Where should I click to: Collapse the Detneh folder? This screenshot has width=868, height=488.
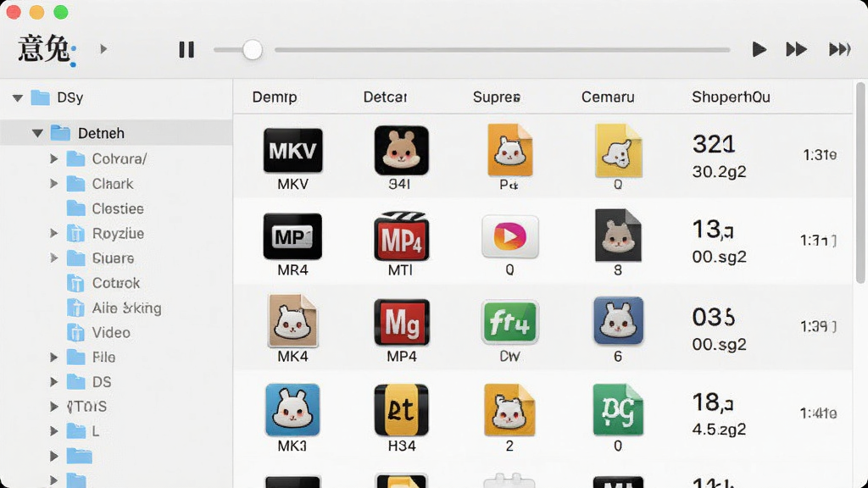37,133
